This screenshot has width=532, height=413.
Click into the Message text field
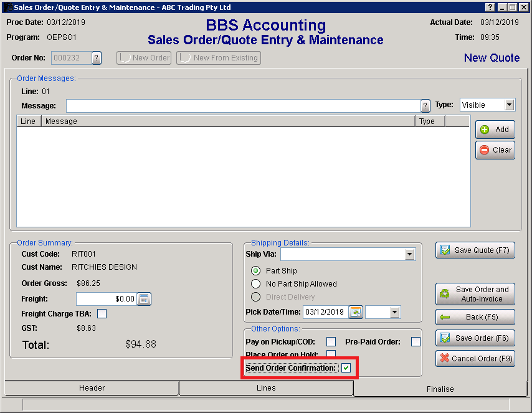[x=243, y=105]
